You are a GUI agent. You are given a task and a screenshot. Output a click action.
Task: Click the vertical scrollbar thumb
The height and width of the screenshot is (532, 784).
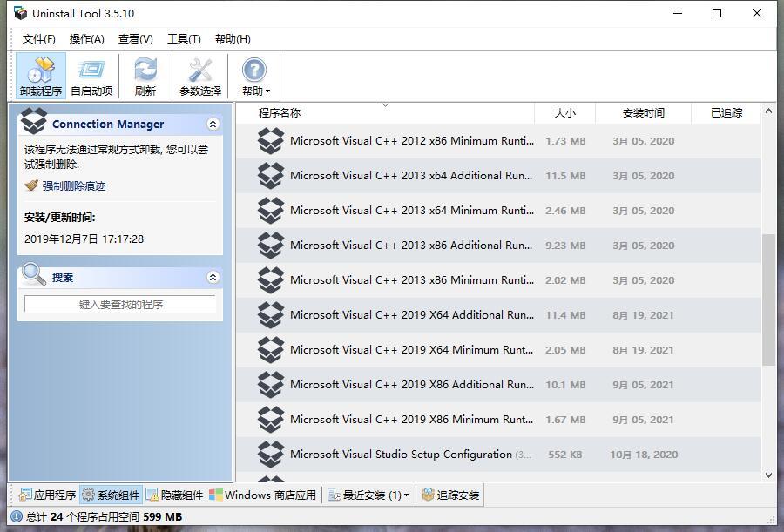coord(768,300)
